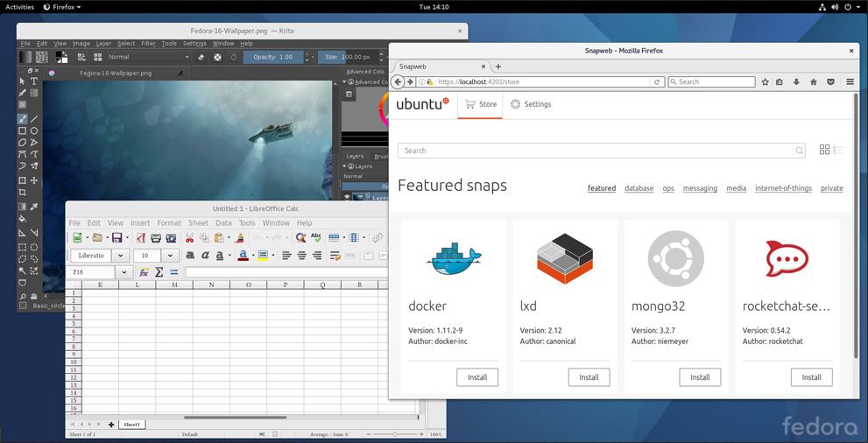Open the Firefox hamburger menu
This screenshot has height=443, width=868.
coord(850,82)
